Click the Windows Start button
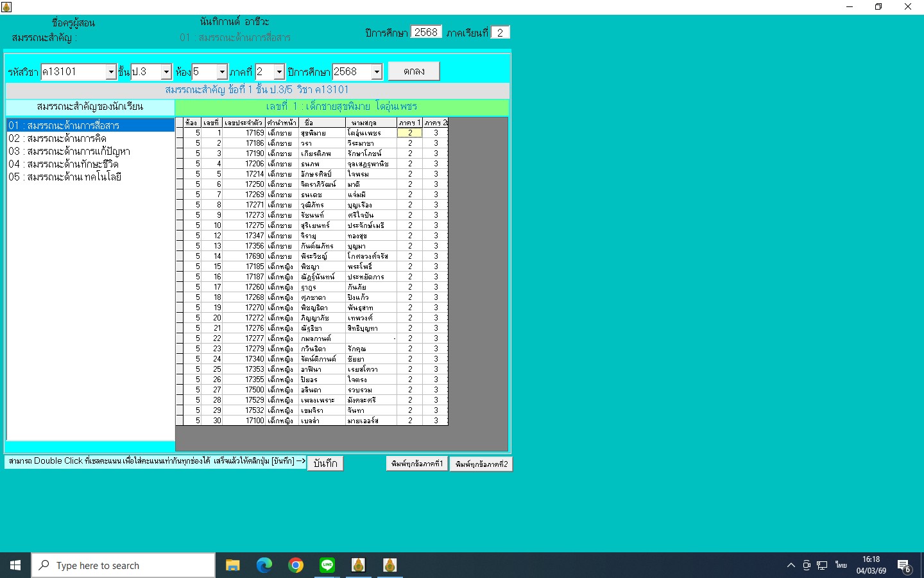 coord(15,565)
